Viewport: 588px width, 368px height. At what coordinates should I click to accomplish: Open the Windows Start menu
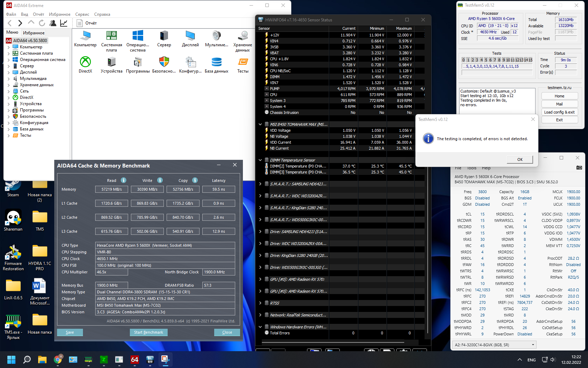(x=11, y=360)
